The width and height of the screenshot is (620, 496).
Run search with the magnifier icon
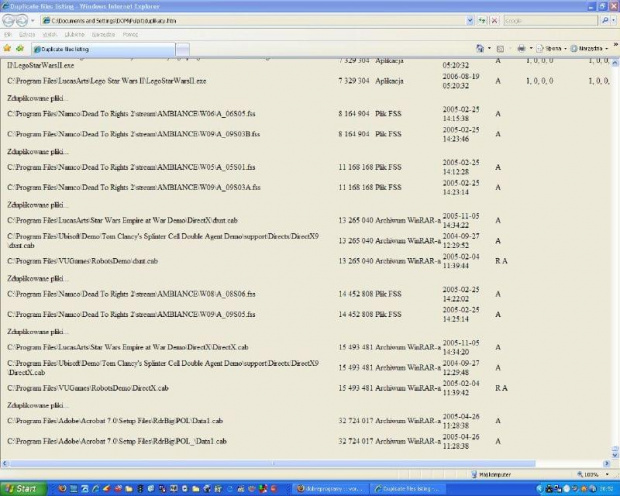click(604, 21)
